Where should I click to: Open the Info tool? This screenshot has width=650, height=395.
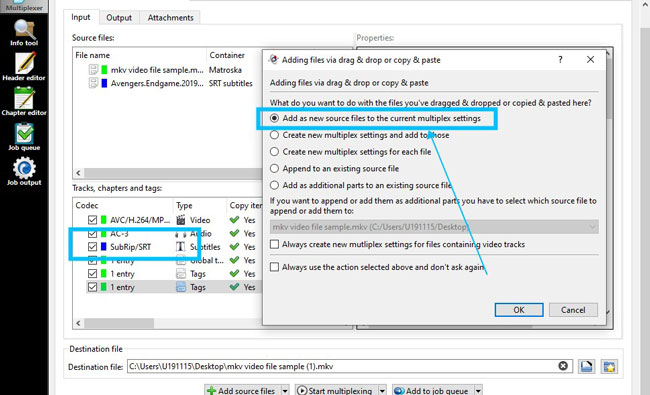(24, 33)
